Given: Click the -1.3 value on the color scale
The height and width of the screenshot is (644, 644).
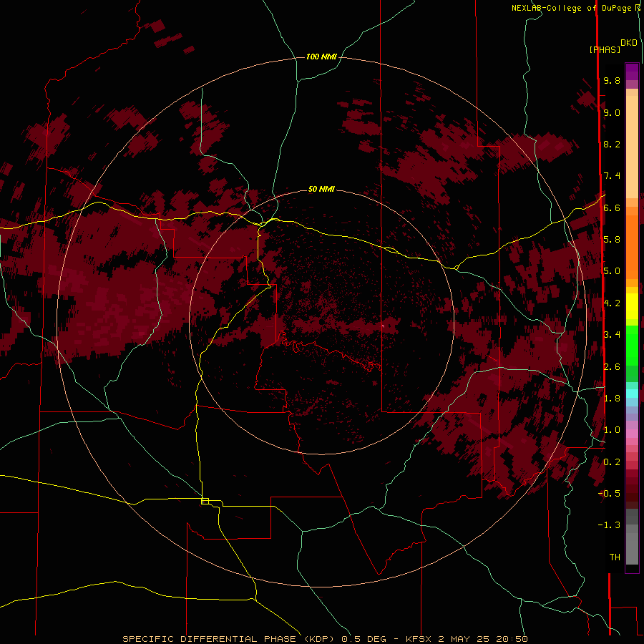Looking at the screenshot, I should pos(609,525).
